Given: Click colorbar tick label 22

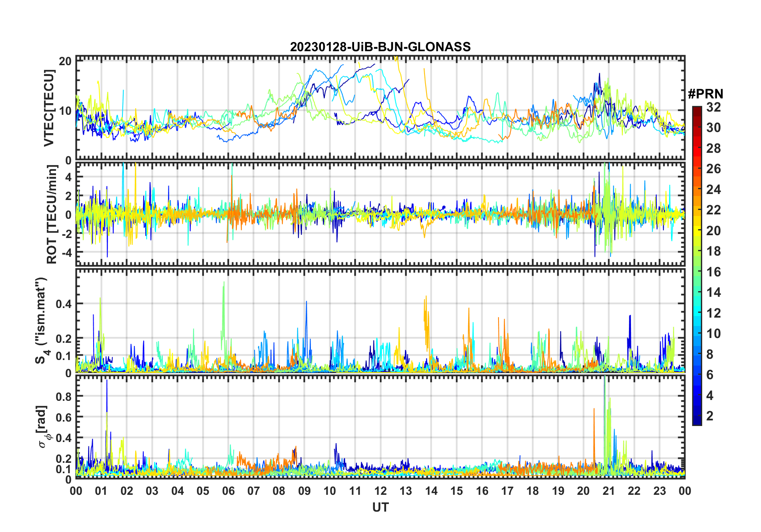Looking at the screenshot, I should (713, 210).
